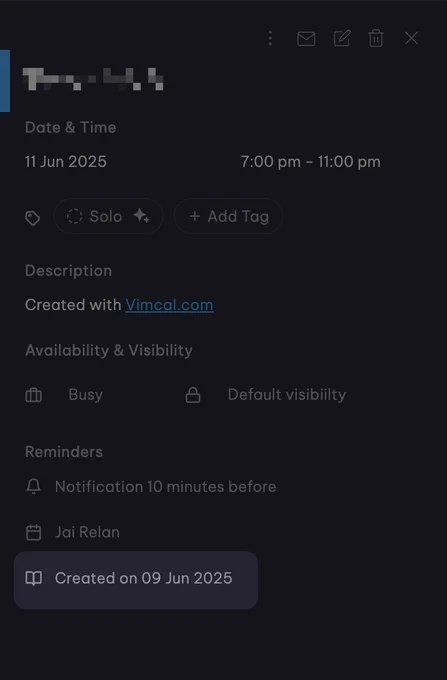
Task: Select the Solo tag chip
Action: point(108,216)
